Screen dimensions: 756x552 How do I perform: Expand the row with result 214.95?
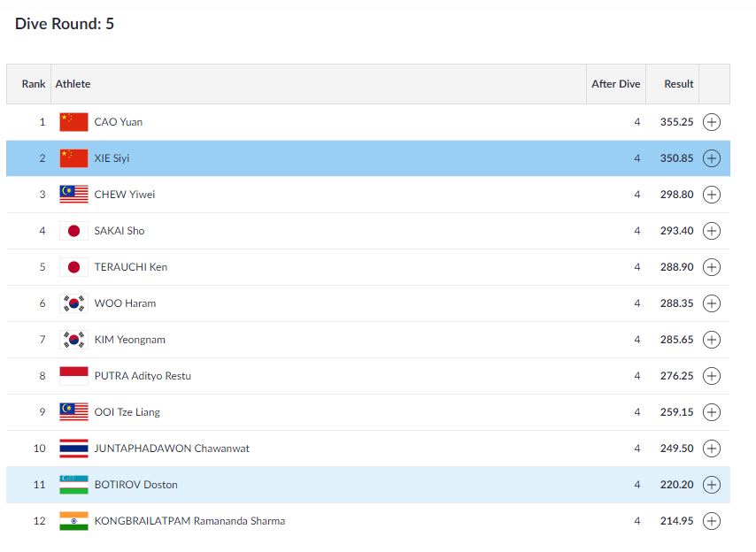pyautogui.click(x=711, y=521)
